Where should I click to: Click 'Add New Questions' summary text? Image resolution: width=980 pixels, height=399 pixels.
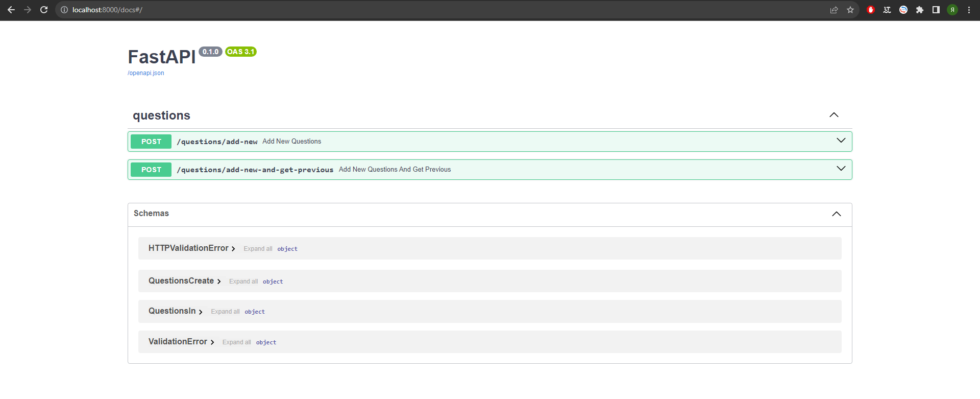click(292, 142)
